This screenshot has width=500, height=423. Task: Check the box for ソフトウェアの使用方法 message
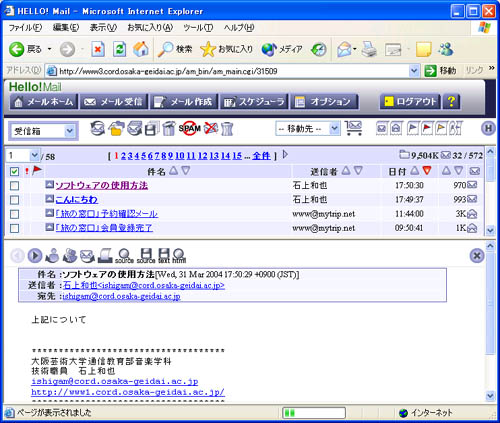click(14, 186)
